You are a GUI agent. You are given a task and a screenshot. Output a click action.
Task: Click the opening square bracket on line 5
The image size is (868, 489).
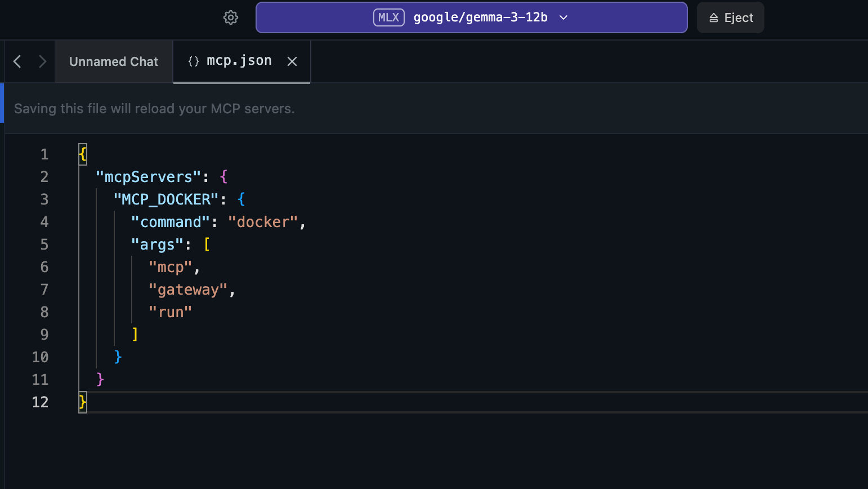pos(207,244)
